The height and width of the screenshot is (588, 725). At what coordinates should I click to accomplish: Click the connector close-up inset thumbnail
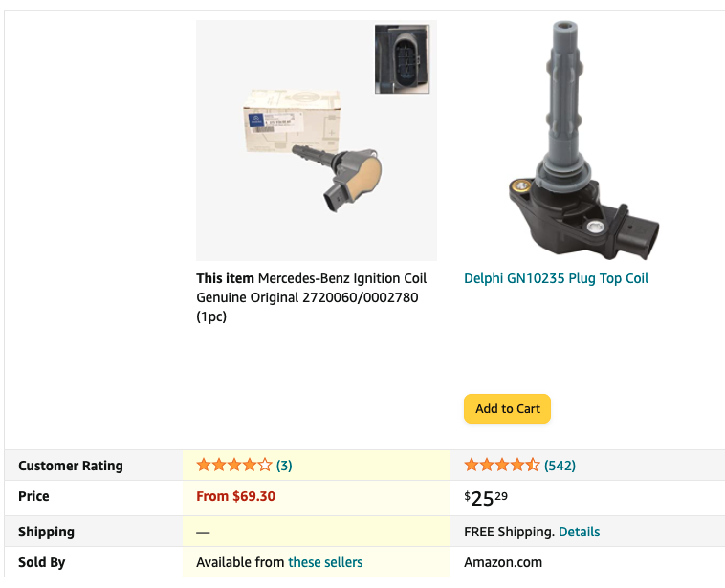click(402, 59)
